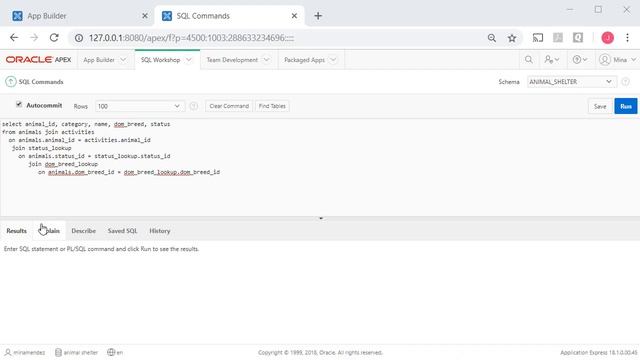Click the browser forward arrow

tap(34, 38)
